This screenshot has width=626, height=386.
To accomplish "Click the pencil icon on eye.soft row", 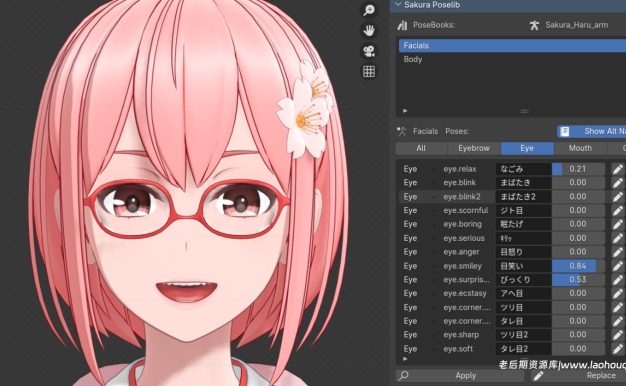I will tap(618, 349).
